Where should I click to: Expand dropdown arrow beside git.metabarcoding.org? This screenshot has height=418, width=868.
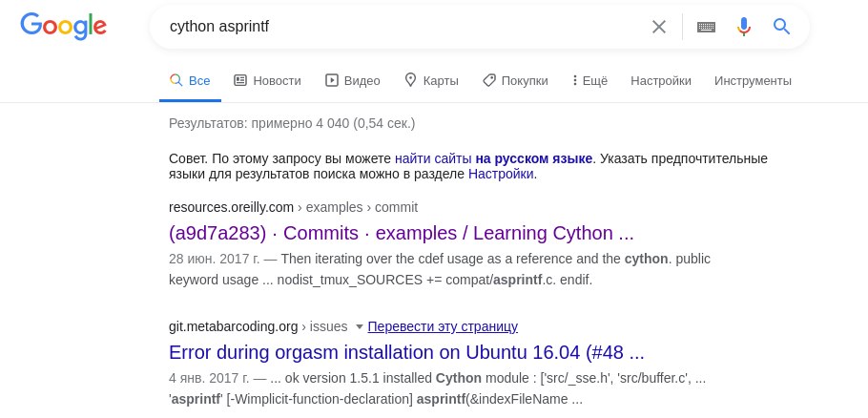(x=360, y=327)
